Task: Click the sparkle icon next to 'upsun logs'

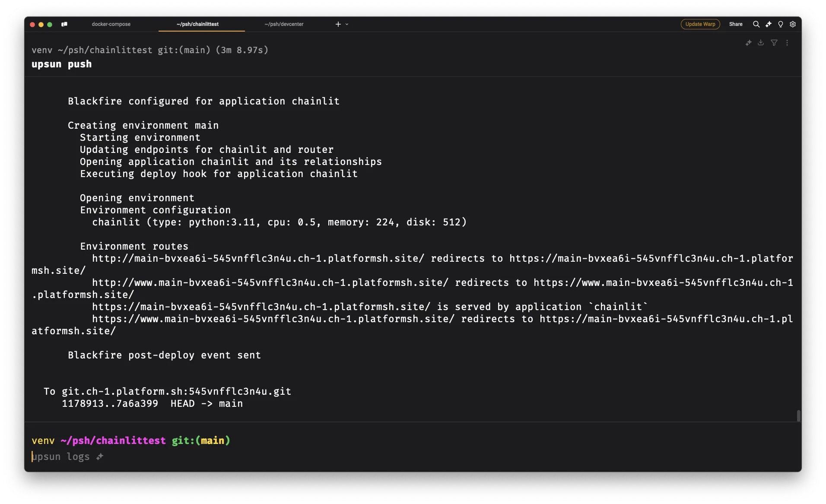Action: (x=100, y=456)
